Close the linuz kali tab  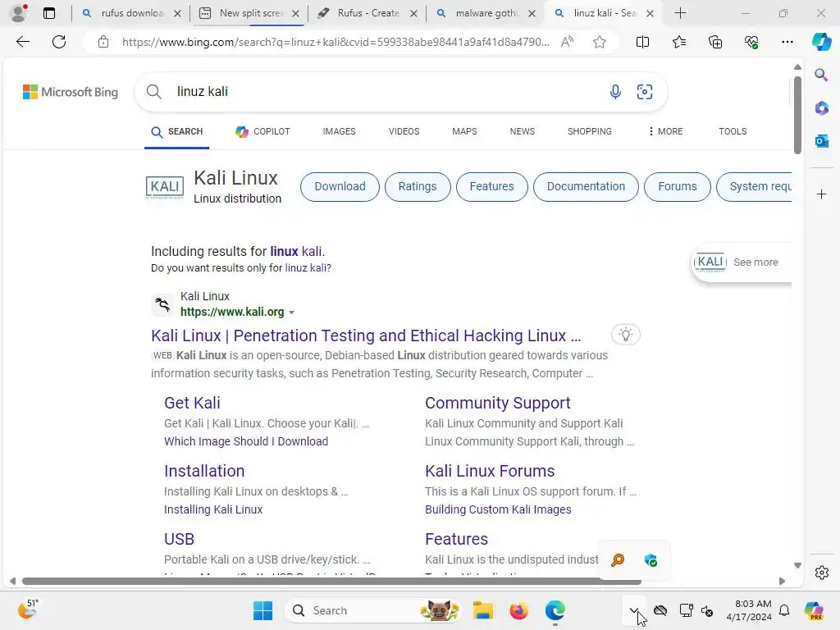pyautogui.click(x=650, y=13)
